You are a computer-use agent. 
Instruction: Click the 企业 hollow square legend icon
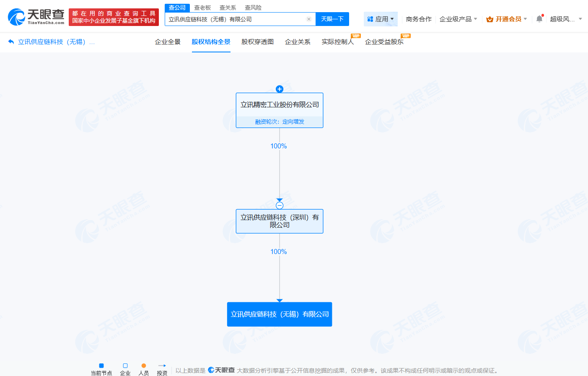[124, 366]
